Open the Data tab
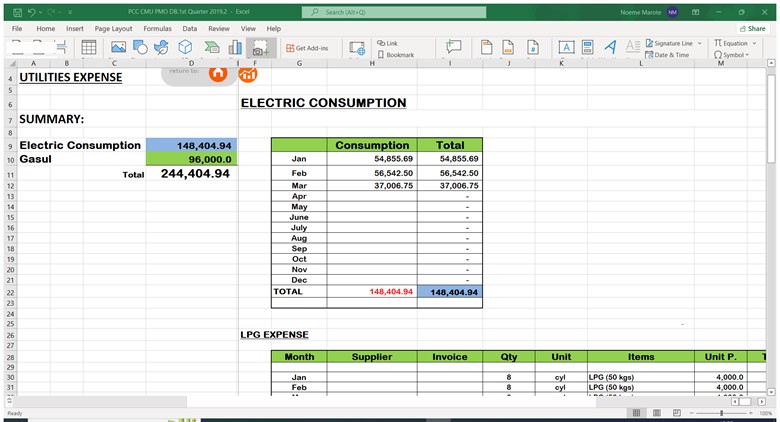This screenshot has height=422, width=780. (x=190, y=28)
